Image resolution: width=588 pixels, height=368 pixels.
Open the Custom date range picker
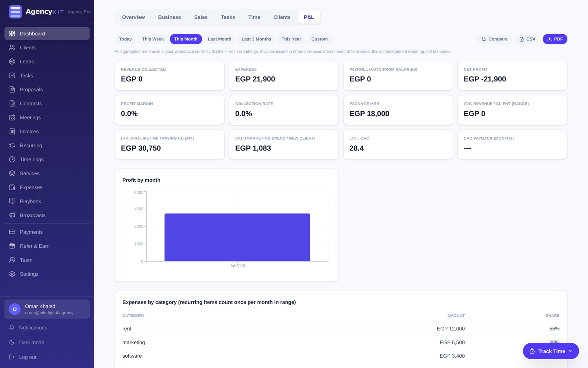tap(319, 39)
